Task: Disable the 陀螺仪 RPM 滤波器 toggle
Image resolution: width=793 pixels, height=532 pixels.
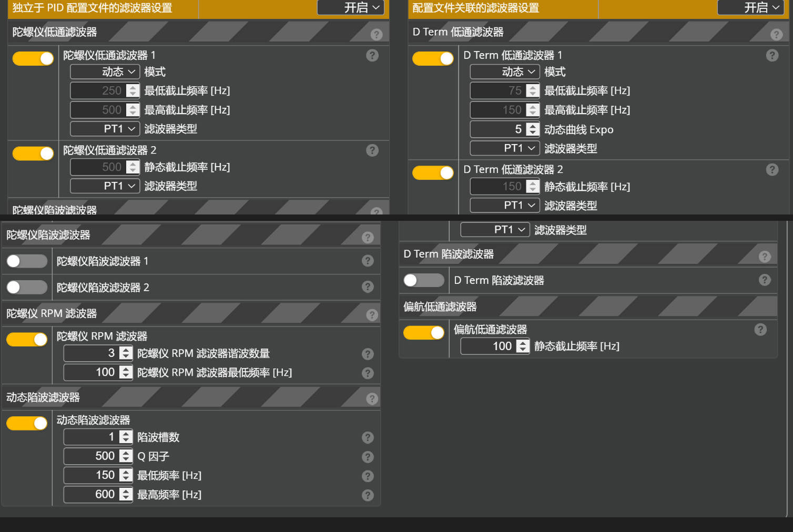Action: coord(27,339)
